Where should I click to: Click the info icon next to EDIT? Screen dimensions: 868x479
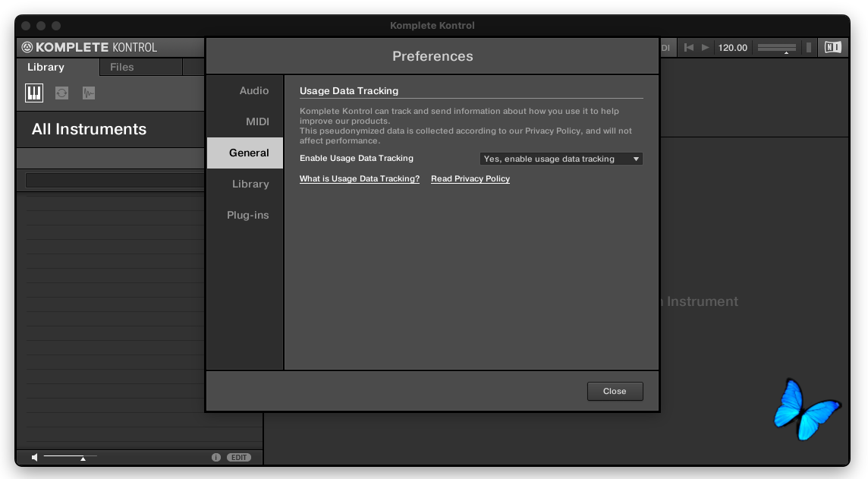click(x=216, y=458)
